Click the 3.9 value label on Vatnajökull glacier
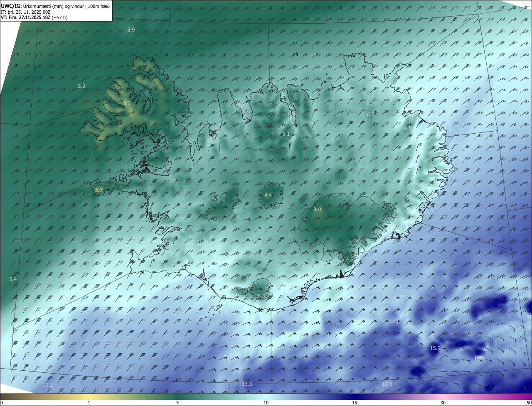 (x=317, y=210)
